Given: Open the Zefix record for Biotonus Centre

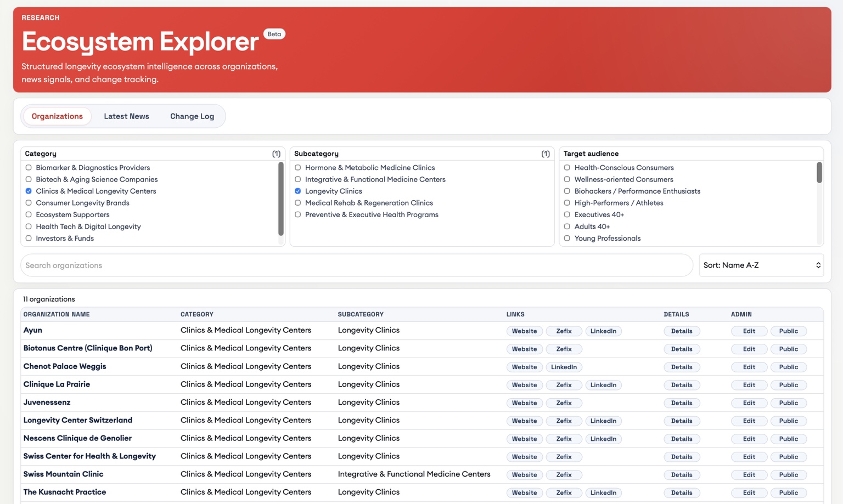Looking at the screenshot, I should (564, 349).
